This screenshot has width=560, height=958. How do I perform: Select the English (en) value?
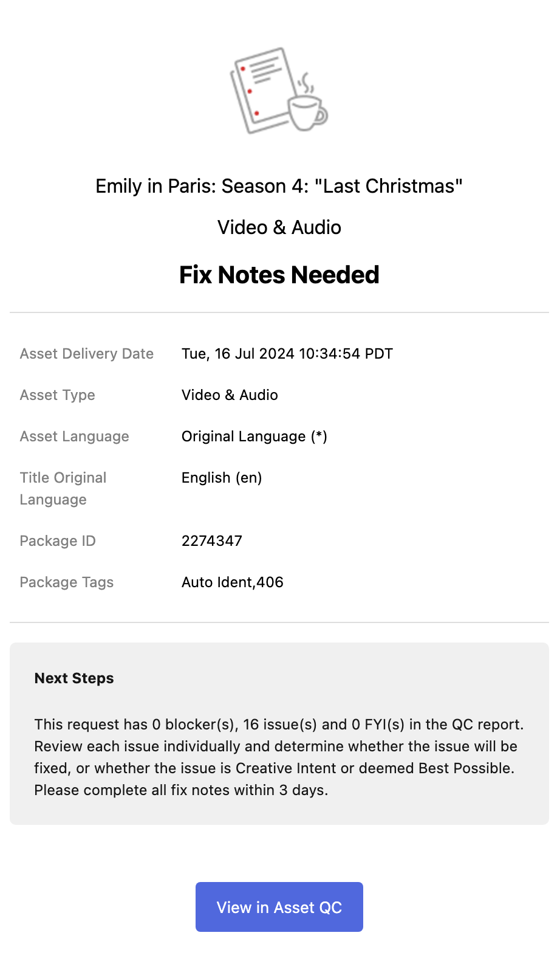(222, 478)
